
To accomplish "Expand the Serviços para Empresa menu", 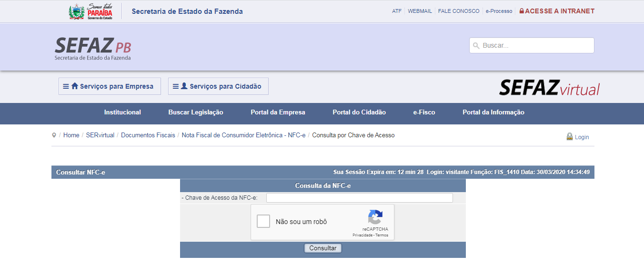I will tap(110, 86).
